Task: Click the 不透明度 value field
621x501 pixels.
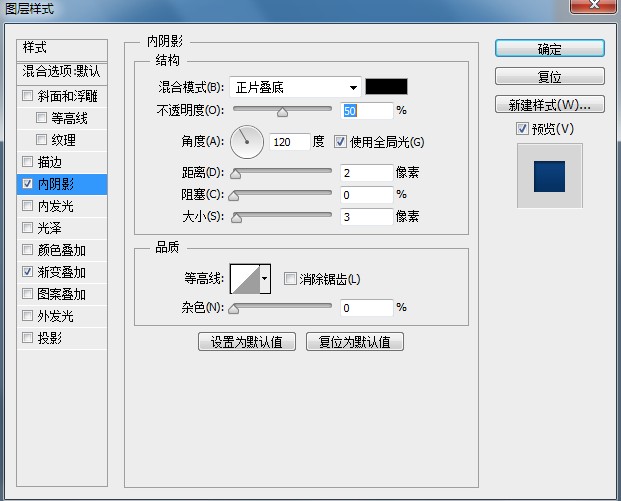Action: (x=367, y=110)
